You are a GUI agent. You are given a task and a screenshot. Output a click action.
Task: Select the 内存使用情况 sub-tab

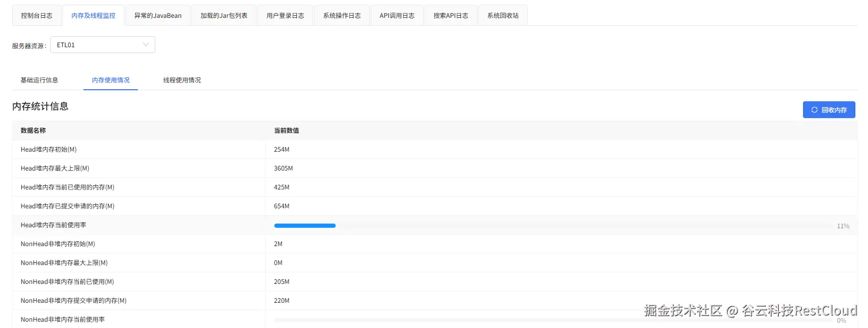pos(111,80)
